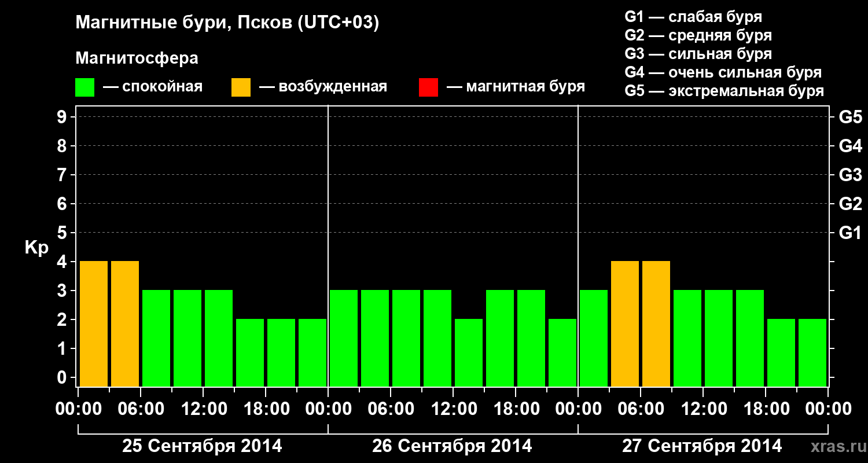Click the first orange bar on 25 Сентября at 00:00
This screenshot has width=868, height=463.
[94, 324]
